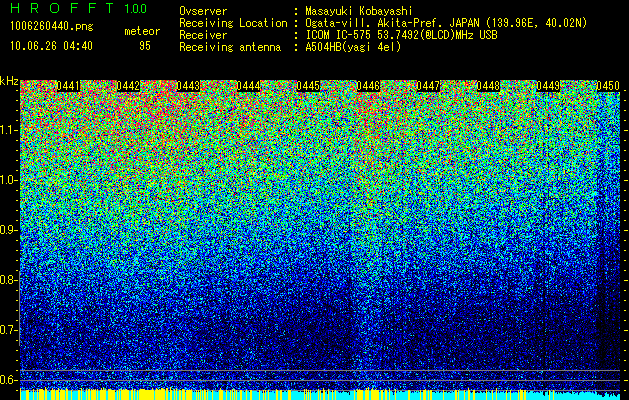Click the 1.0 frequency axis label
The image size is (629, 400).
pyautogui.click(x=9, y=180)
